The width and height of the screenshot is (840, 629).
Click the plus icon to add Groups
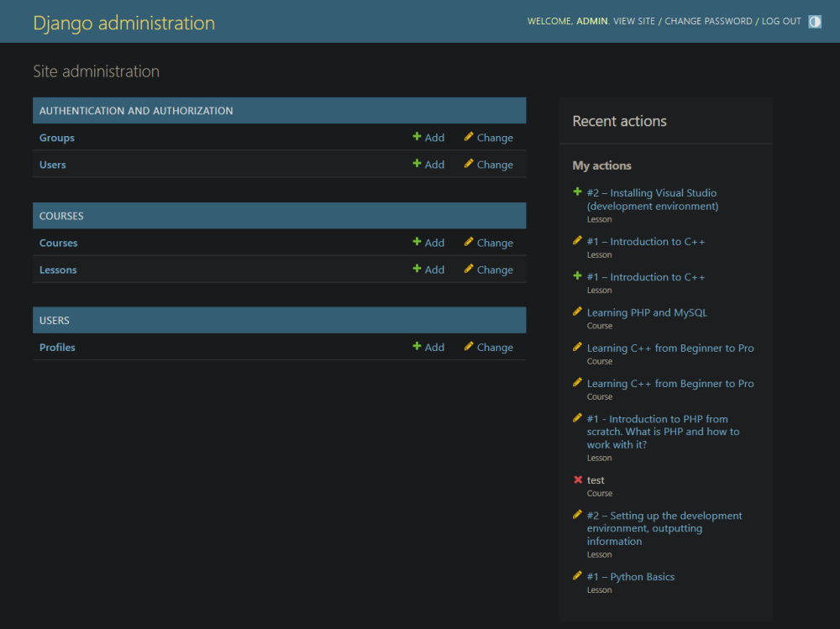(417, 137)
